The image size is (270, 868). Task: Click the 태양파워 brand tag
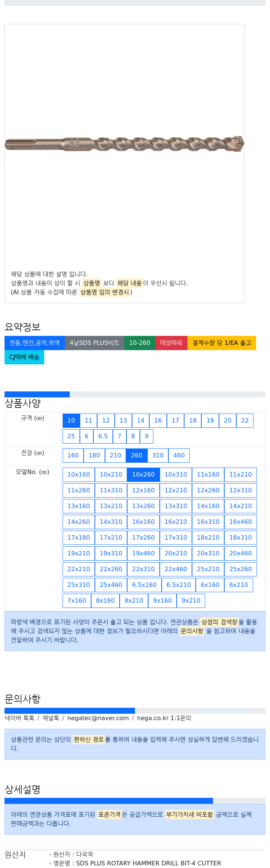(x=171, y=343)
